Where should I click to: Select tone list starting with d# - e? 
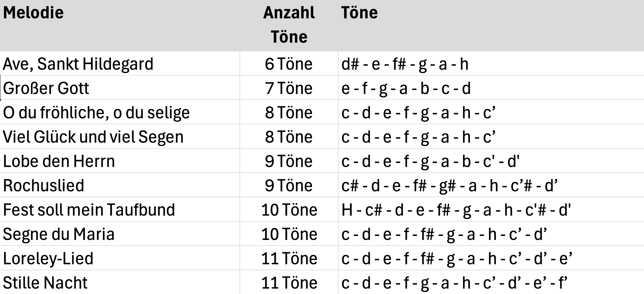point(491,64)
